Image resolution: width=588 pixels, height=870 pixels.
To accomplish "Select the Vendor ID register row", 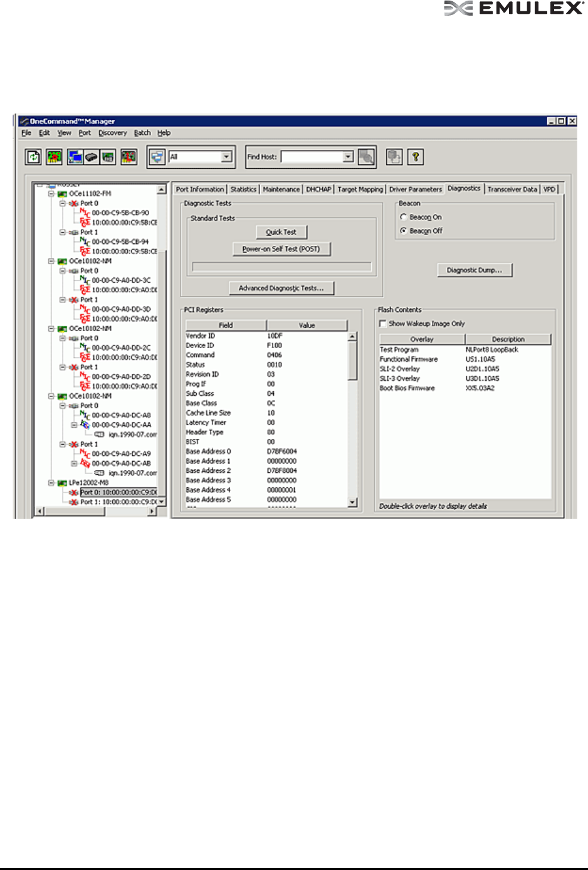I will pos(266,336).
